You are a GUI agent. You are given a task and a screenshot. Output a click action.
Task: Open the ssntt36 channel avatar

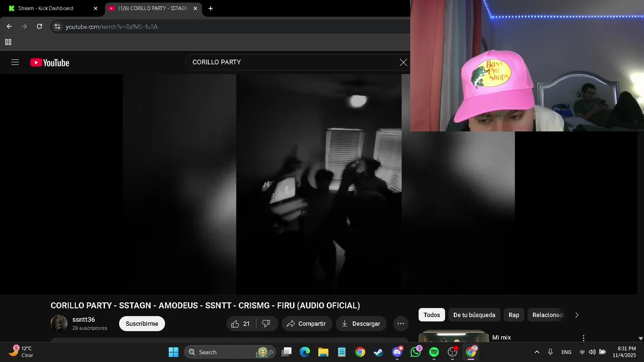(59, 323)
